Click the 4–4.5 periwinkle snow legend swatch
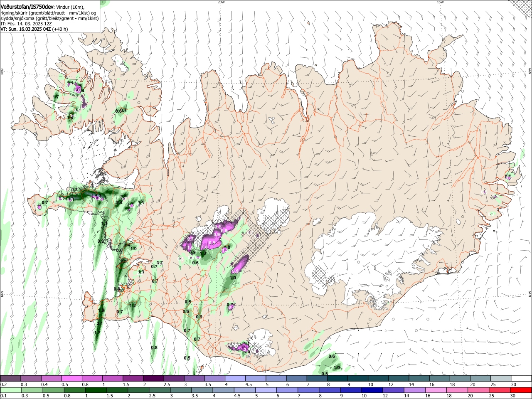Viewport: 532px width, 399px height. (235, 379)
